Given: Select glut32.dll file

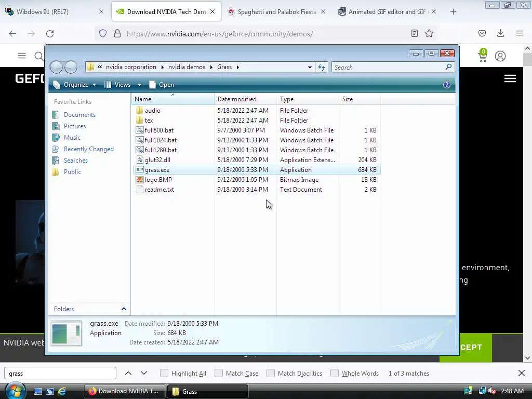Looking at the screenshot, I should [257, 160].
